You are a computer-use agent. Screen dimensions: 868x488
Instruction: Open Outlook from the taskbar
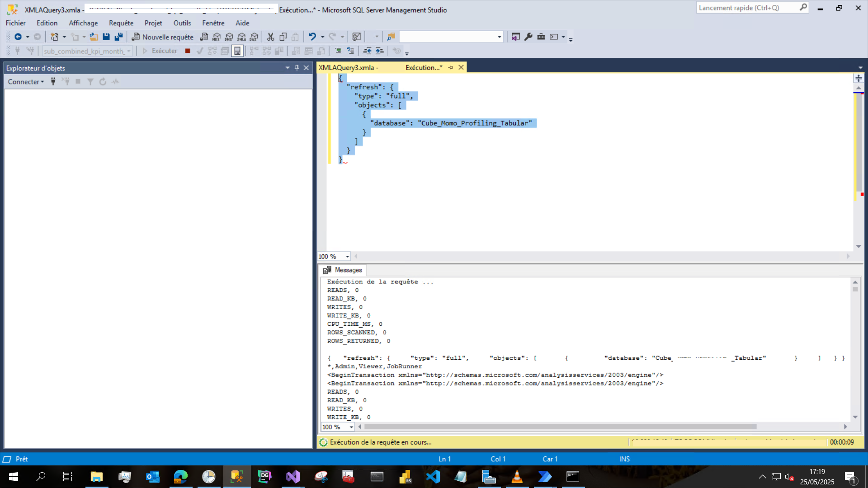[153, 476]
